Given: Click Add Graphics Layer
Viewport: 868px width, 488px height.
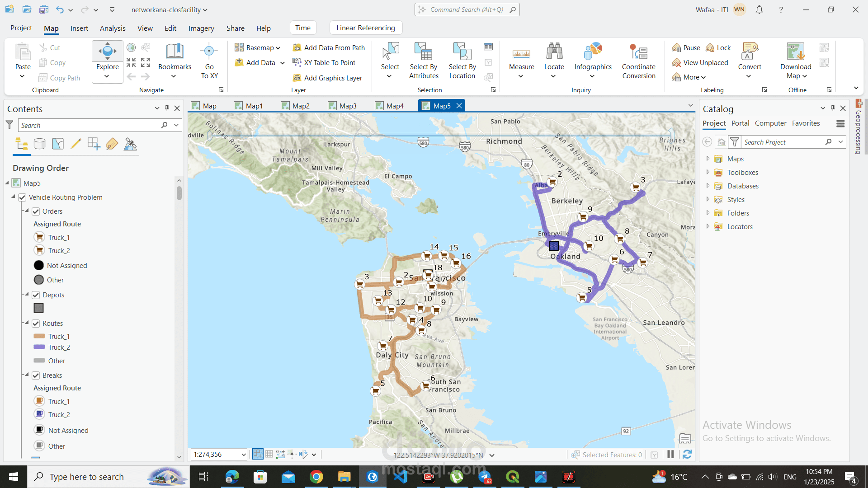Looking at the screenshot, I should click(x=327, y=78).
